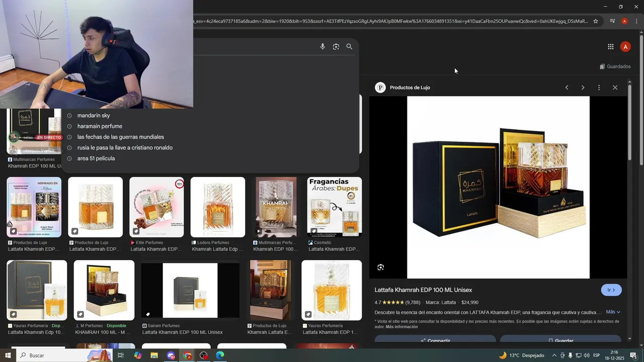Open Microsoft Edge from the taskbar
The image size is (644, 362).
220,355
